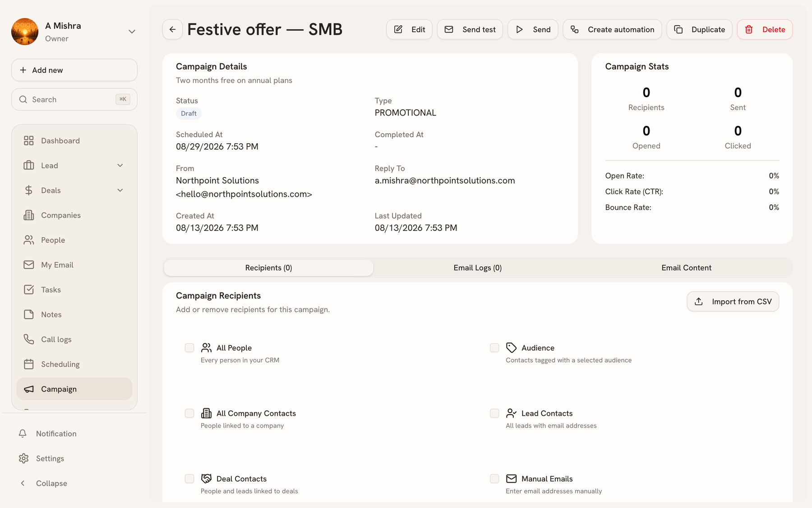Tick the Lead Contacts checkbox
812x508 pixels.
(494, 413)
